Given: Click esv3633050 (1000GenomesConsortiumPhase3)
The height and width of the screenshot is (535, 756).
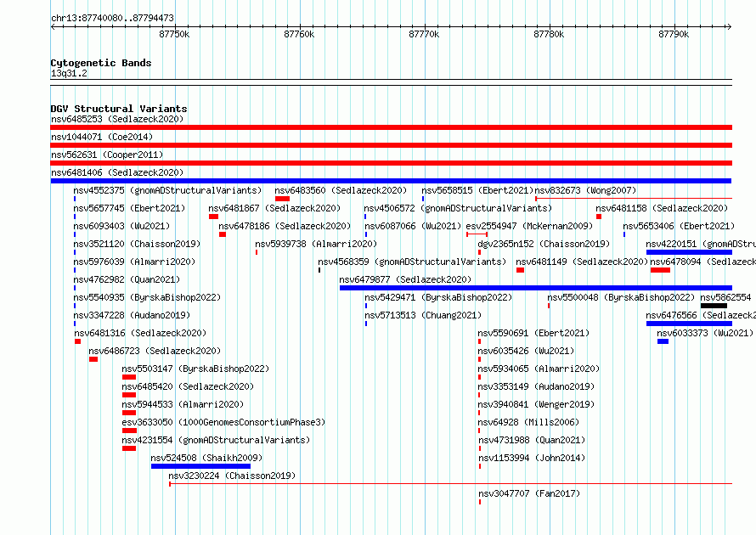Looking at the screenshot, I should 223,422.
